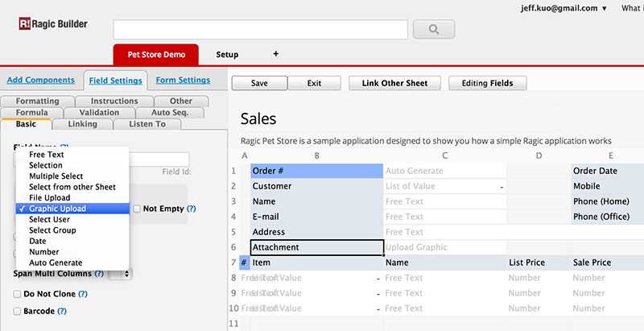Click the # subtable marker in row 7
This screenshot has width=644, height=331.
tap(244, 263)
